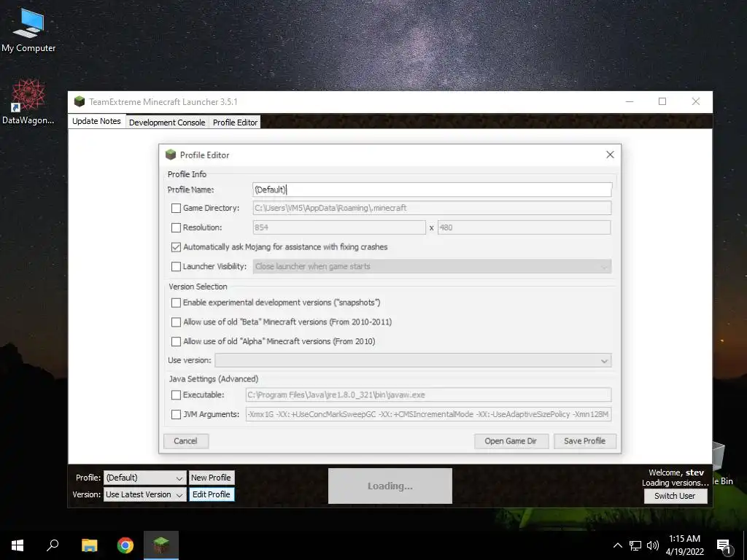
Task: Click Open Game Dir button
Action: (511, 441)
